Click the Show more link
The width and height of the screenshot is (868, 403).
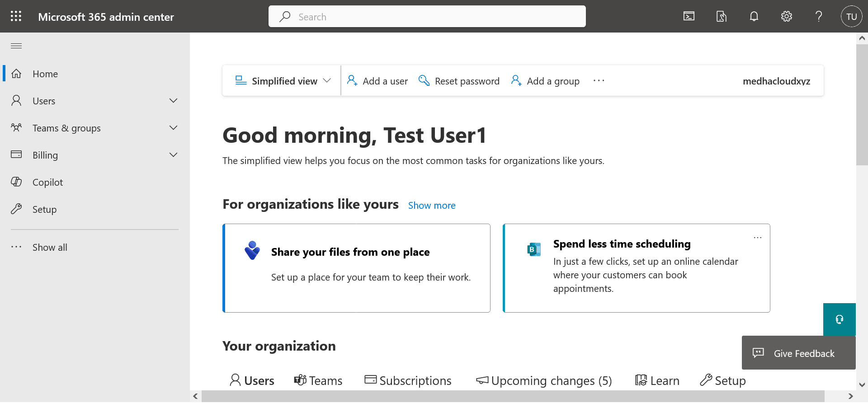click(431, 206)
